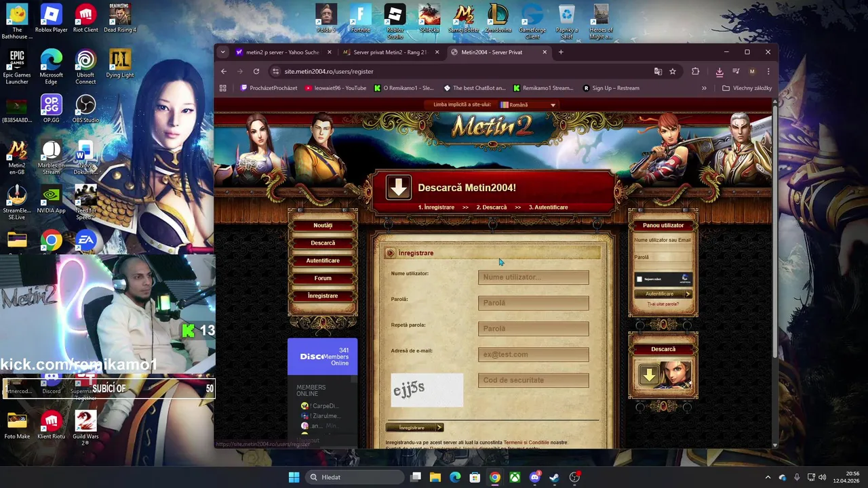The width and height of the screenshot is (868, 488).
Task: Open Guild Wars 2 desktop icon
Action: 85,428
